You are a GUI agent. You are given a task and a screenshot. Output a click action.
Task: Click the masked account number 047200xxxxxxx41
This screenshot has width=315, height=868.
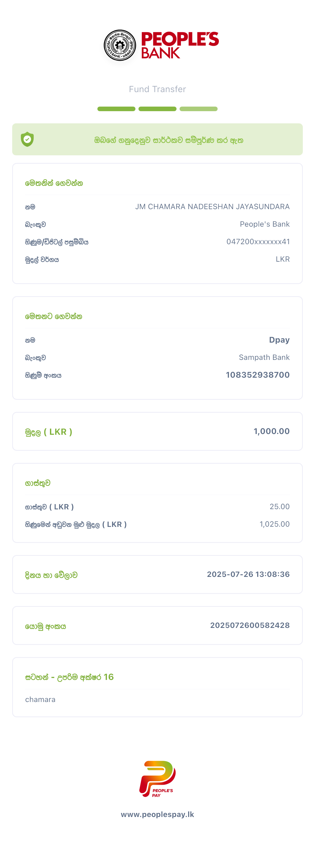[x=258, y=242]
